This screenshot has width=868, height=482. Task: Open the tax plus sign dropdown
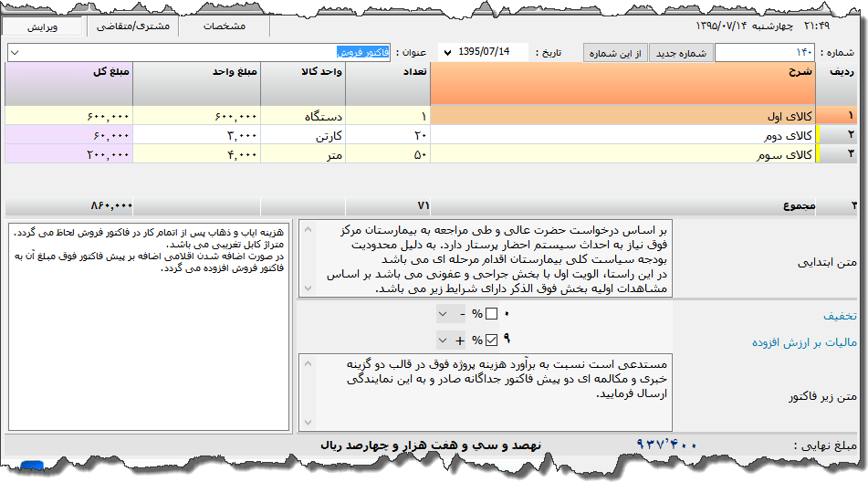[x=452, y=340]
